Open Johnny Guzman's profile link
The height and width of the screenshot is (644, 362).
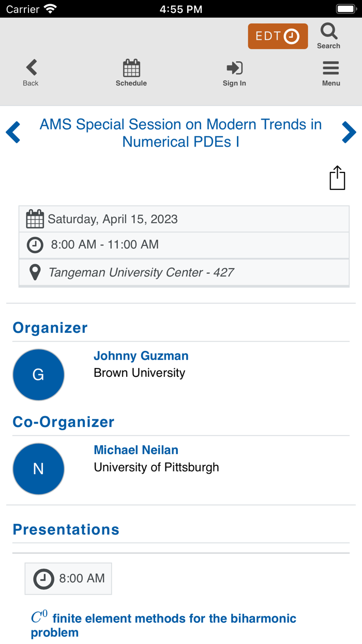tap(141, 356)
